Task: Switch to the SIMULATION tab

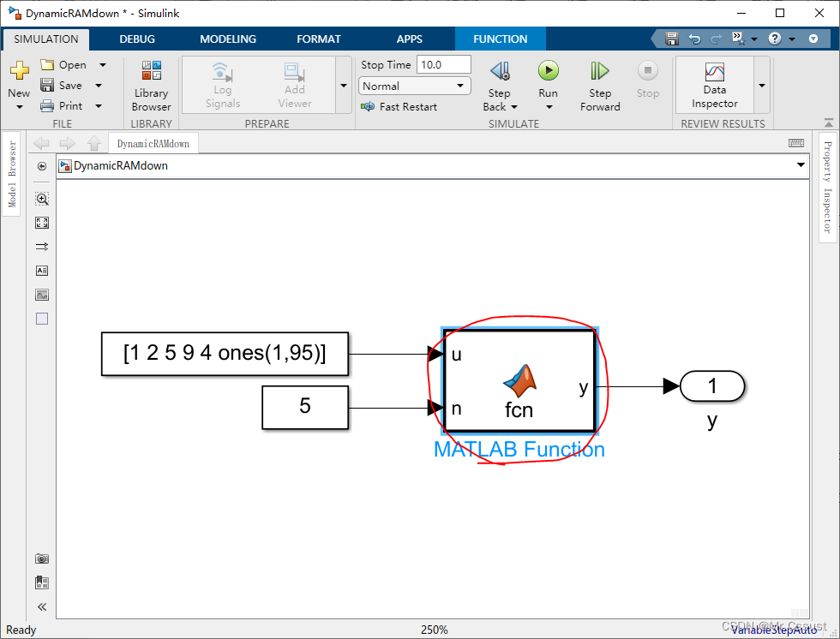Action: coord(46,39)
